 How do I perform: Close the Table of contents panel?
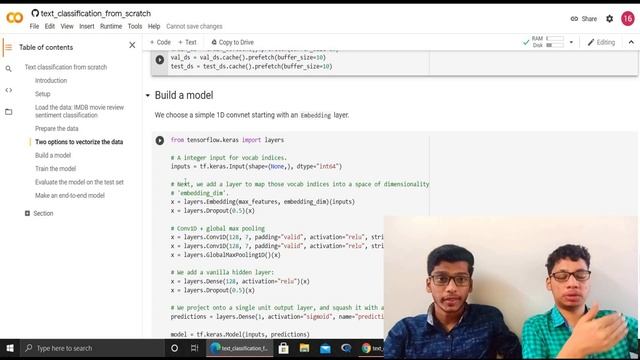(x=132, y=45)
